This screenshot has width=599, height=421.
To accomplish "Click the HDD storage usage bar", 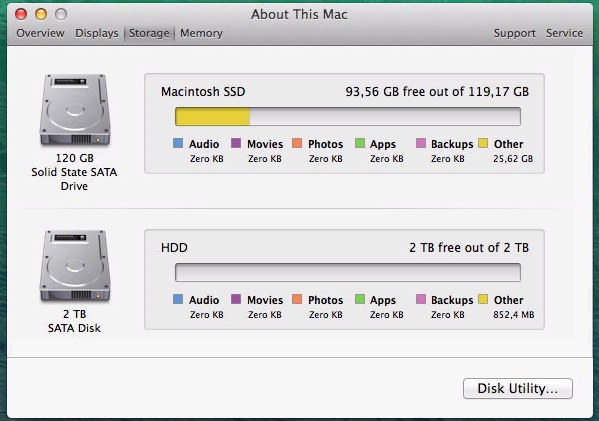I will (348, 272).
